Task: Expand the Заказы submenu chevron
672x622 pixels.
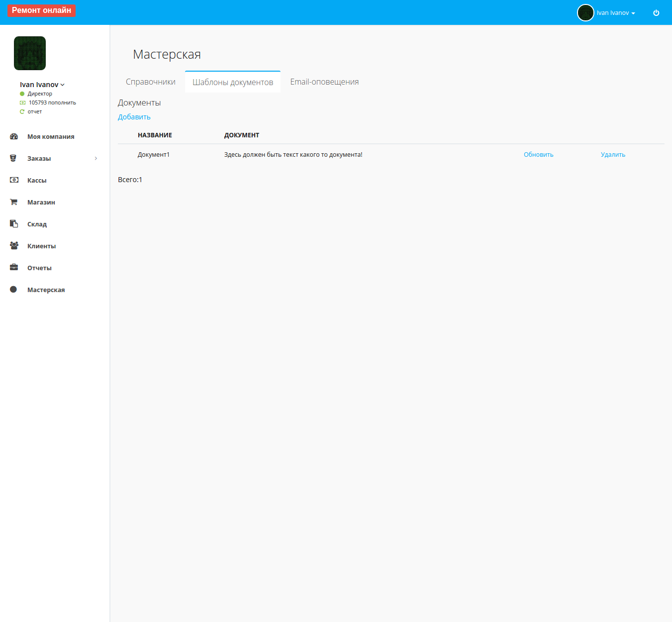Action: (96, 158)
